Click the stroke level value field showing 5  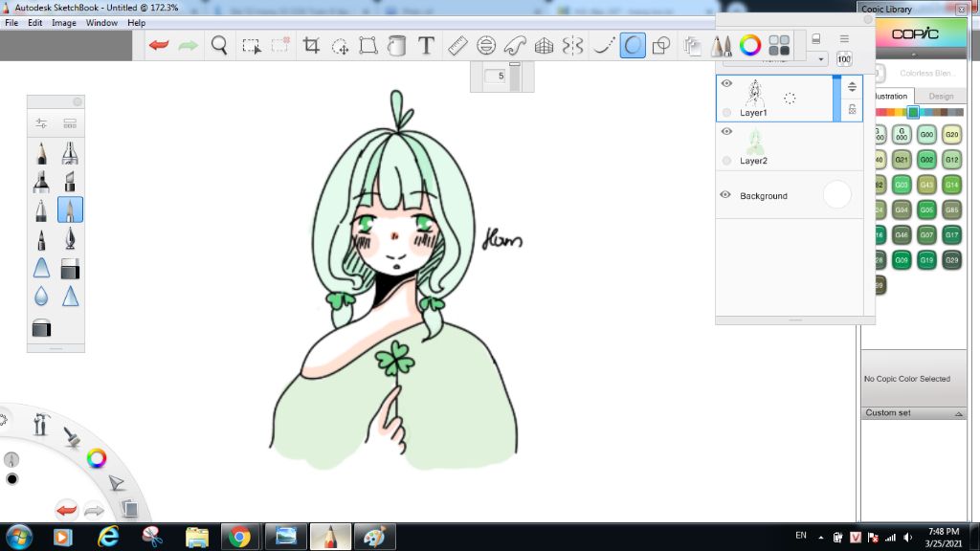click(x=495, y=77)
